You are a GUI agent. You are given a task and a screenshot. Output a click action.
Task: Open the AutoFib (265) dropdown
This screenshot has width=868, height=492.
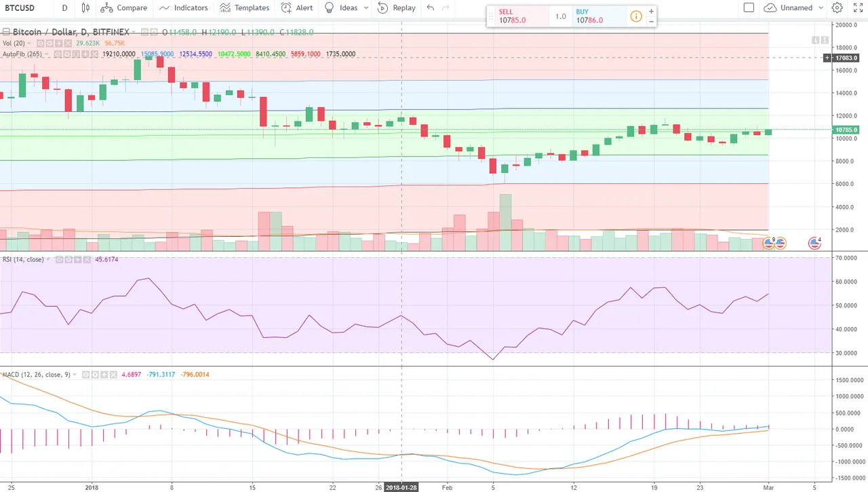click(x=46, y=54)
